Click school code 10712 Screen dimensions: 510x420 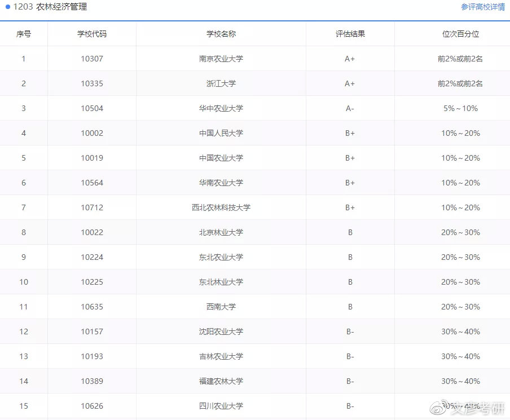point(92,207)
